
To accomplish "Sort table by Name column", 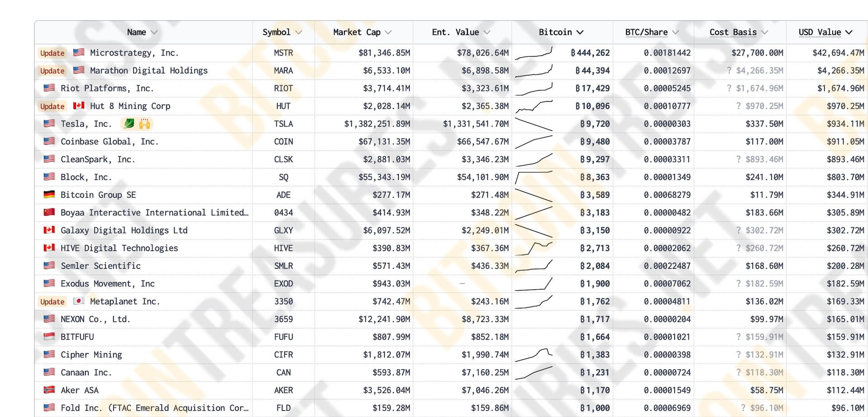I will [x=142, y=32].
